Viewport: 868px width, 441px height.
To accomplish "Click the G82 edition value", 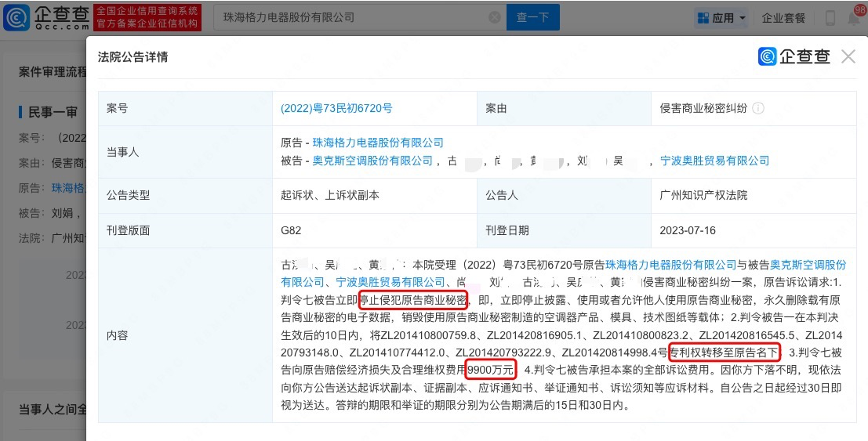I will pos(291,230).
